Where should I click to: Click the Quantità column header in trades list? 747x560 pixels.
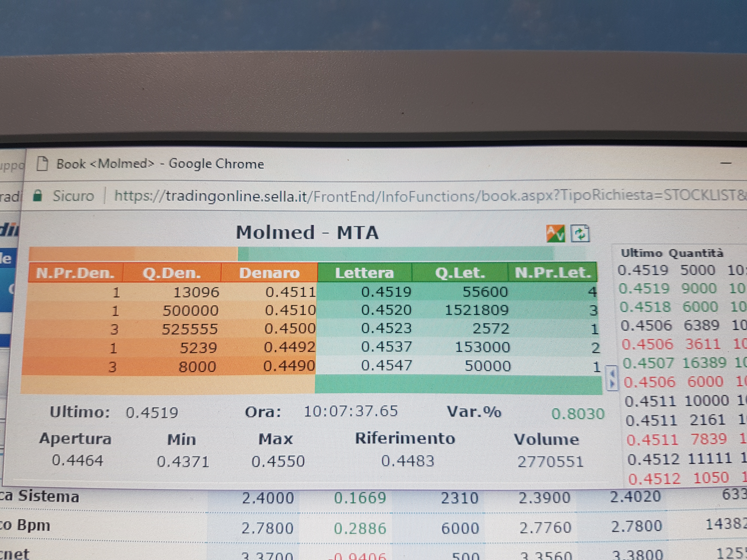(696, 253)
